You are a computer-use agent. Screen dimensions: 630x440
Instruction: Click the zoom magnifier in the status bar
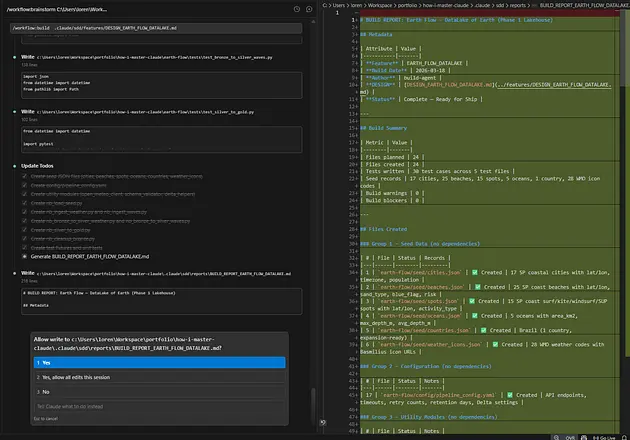pyautogui.click(x=556, y=438)
